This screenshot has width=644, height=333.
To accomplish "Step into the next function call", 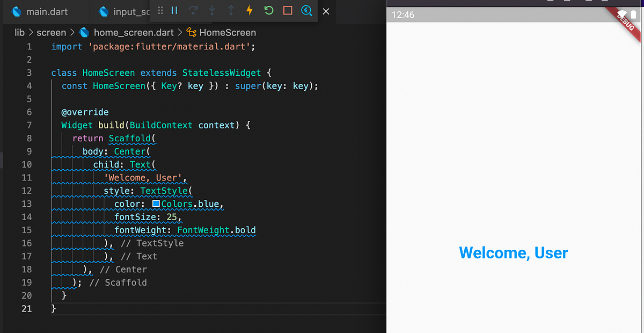I will 212,11.
